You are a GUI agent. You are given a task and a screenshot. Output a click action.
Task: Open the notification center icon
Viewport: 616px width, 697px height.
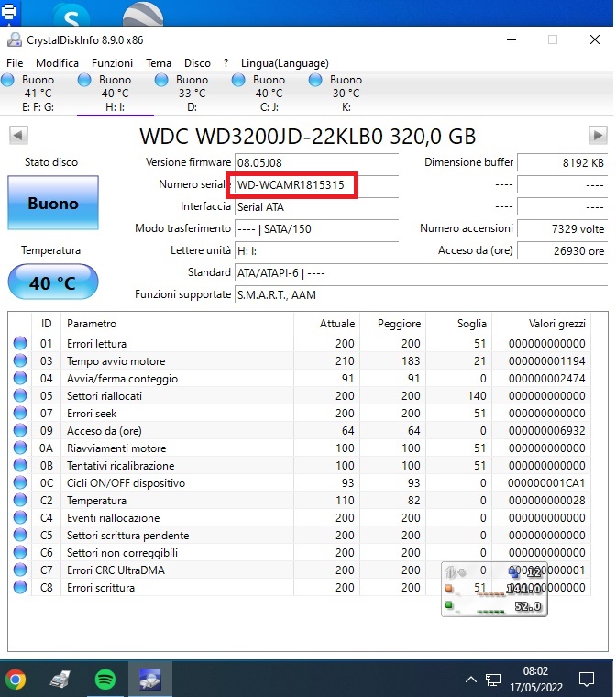click(x=587, y=680)
